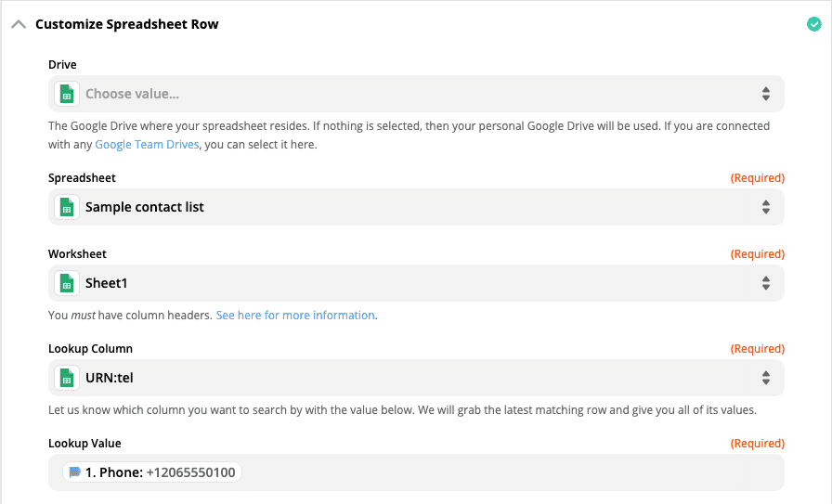The height and width of the screenshot is (504, 832).
Task: Toggle the Drive field up-down arrows
Action: (x=766, y=94)
